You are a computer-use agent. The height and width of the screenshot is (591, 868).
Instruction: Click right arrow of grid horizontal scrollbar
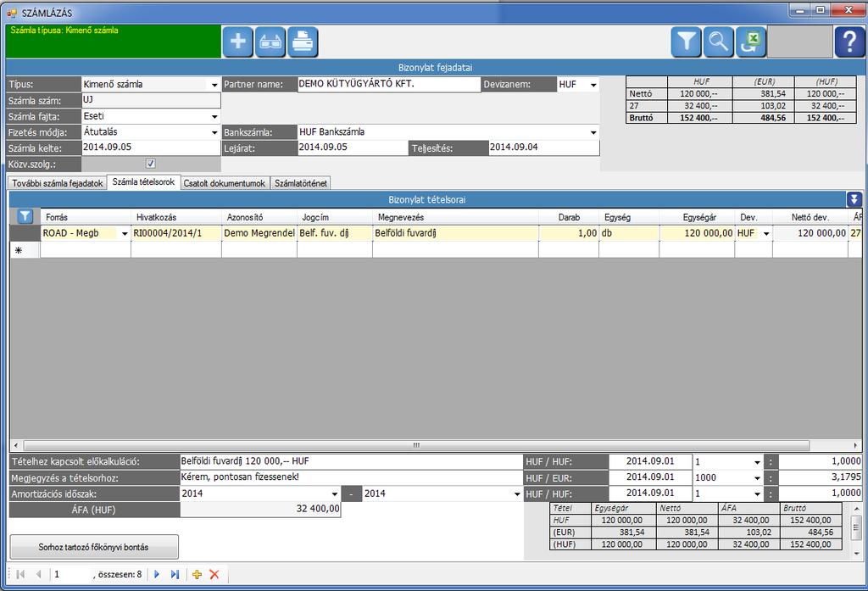pos(855,445)
